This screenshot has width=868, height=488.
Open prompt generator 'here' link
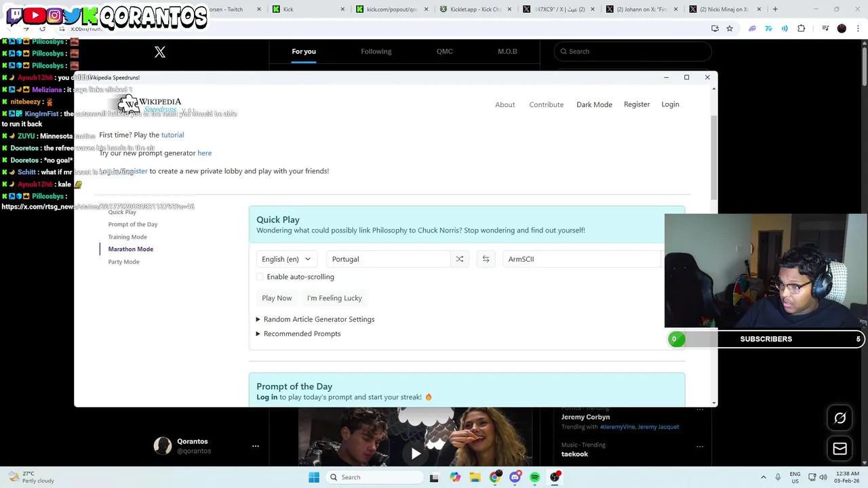[204, 153]
